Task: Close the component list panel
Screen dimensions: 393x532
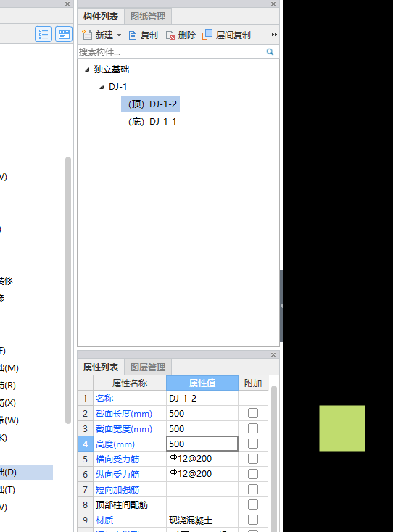Action: 273,4
